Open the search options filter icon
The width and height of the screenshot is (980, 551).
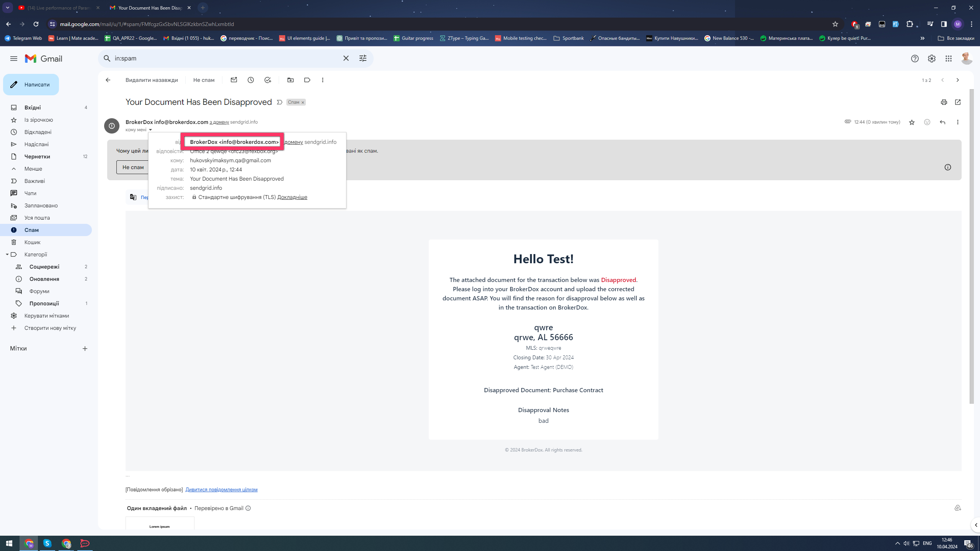click(x=363, y=58)
